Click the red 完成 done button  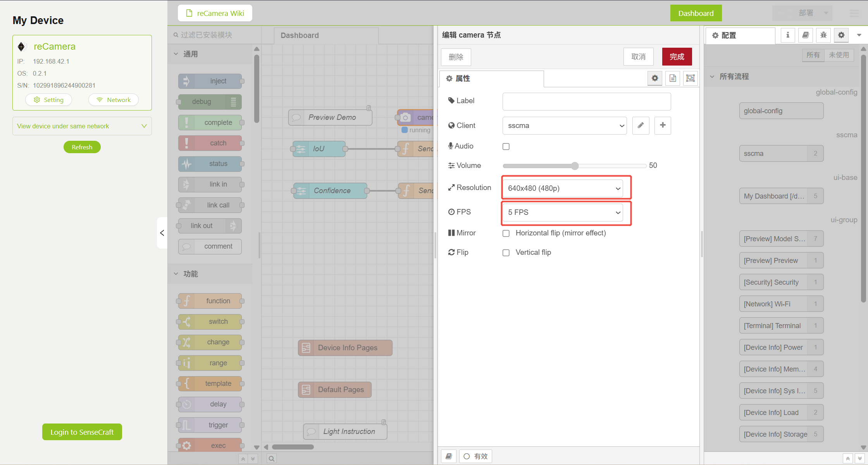[677, 57]
